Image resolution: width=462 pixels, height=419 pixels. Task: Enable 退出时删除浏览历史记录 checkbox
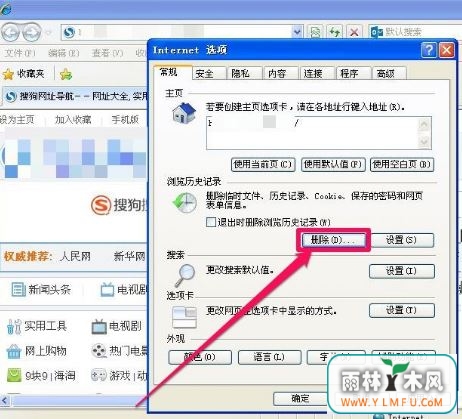(x=211, y=222)
